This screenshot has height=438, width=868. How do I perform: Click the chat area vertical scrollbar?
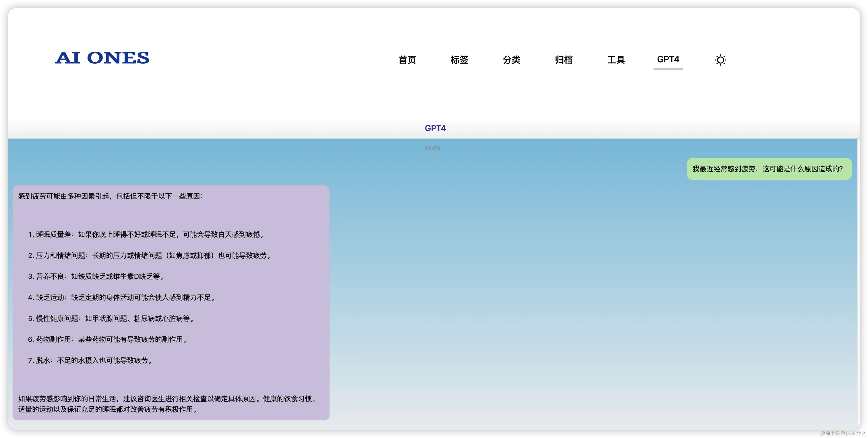[858, 283]
